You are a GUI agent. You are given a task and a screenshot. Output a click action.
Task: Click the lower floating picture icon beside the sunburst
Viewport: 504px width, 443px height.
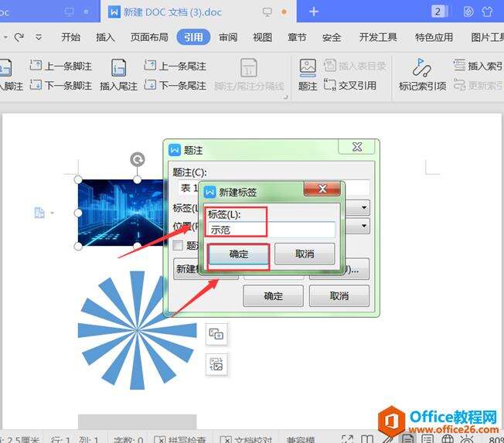tap(216, 365)
